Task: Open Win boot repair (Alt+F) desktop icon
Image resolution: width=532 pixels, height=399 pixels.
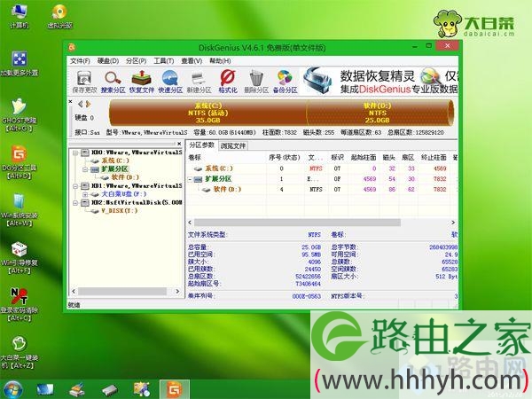Action: pyautogui.click(x=19, y=258)
